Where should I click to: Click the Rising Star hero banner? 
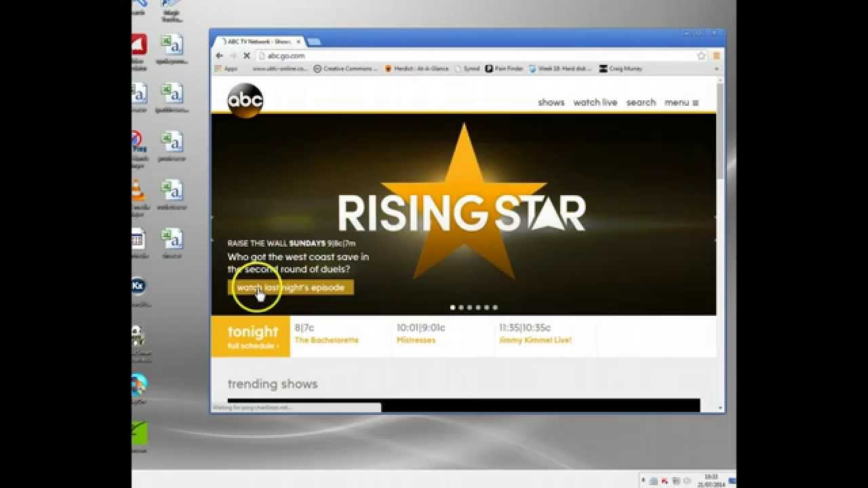464,213
